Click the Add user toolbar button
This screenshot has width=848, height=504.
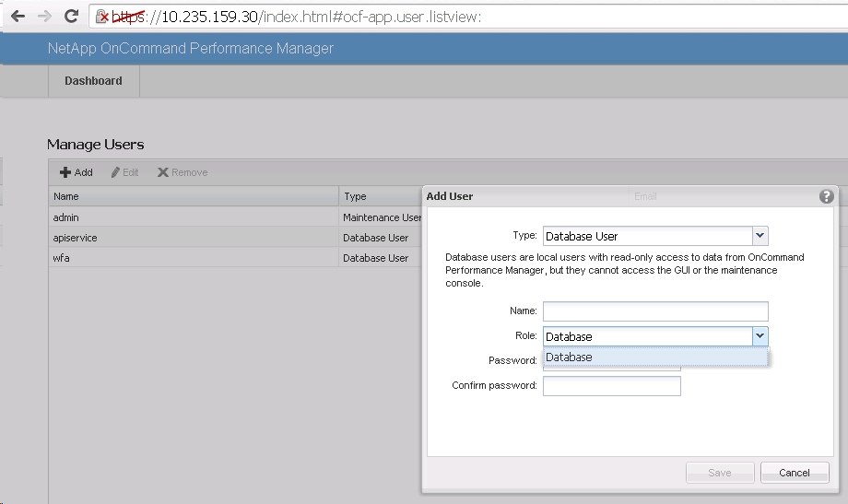tap(76, 172)
